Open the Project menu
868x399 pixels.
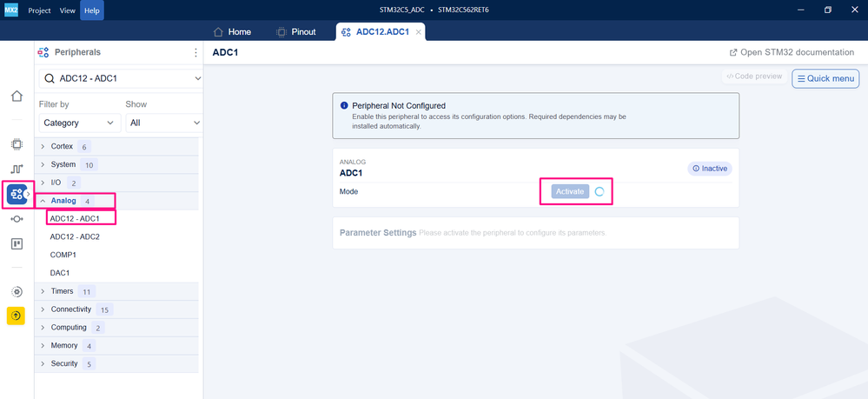click(x=39, y=10)
